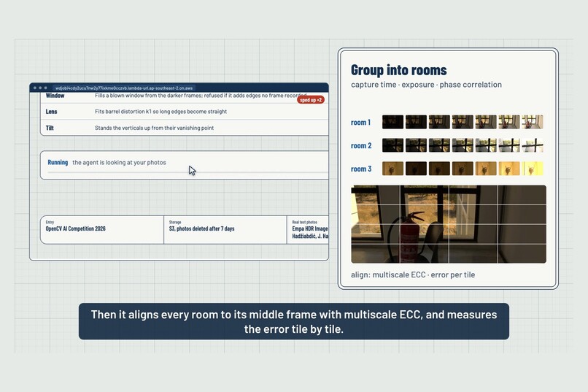The image size is (588, 392).
Task: Click the 'Fills a blown window from the darker frames' description
Action: [201, 96]
